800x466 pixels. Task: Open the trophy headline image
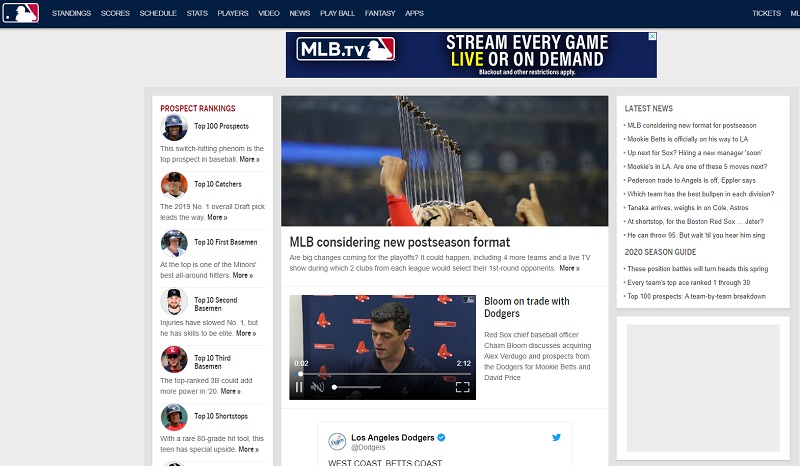444,161
